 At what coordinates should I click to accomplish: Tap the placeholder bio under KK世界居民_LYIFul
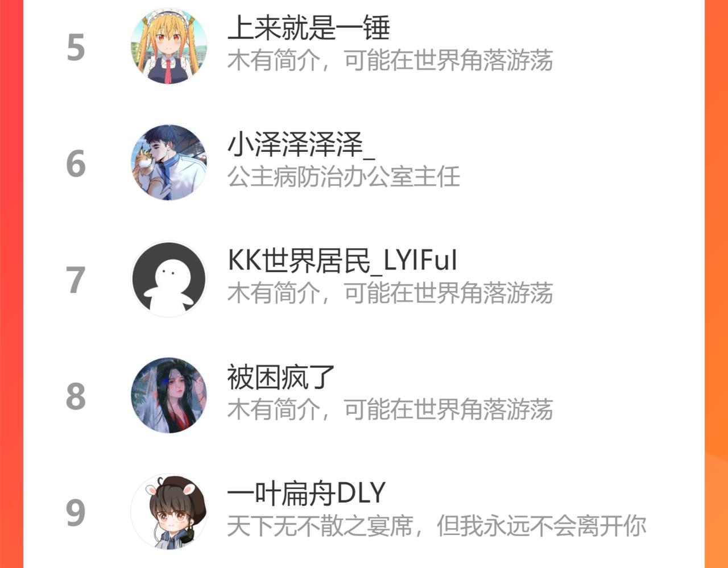[390, 293]
